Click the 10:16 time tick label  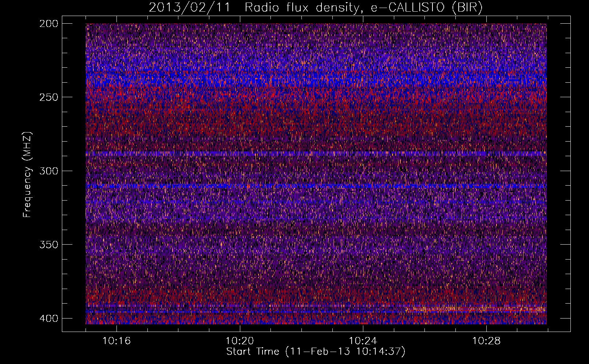click(116, 341)
